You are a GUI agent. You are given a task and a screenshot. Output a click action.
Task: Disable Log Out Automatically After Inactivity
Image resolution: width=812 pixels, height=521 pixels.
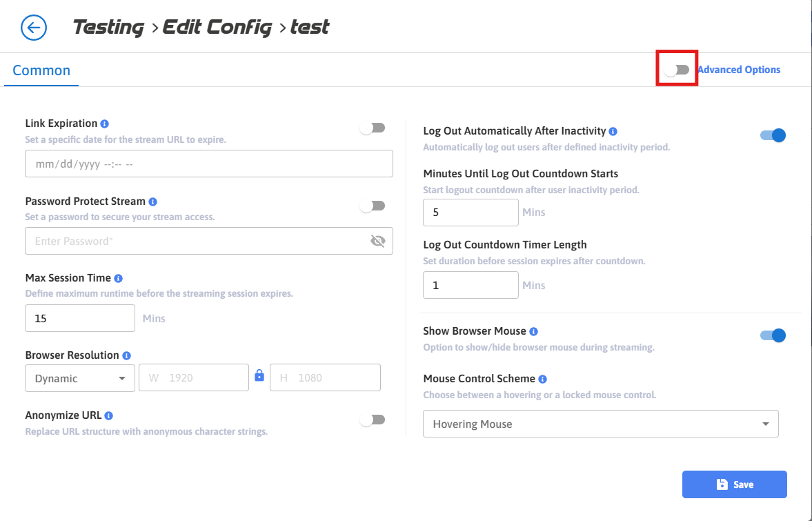(x=773, y=135)
